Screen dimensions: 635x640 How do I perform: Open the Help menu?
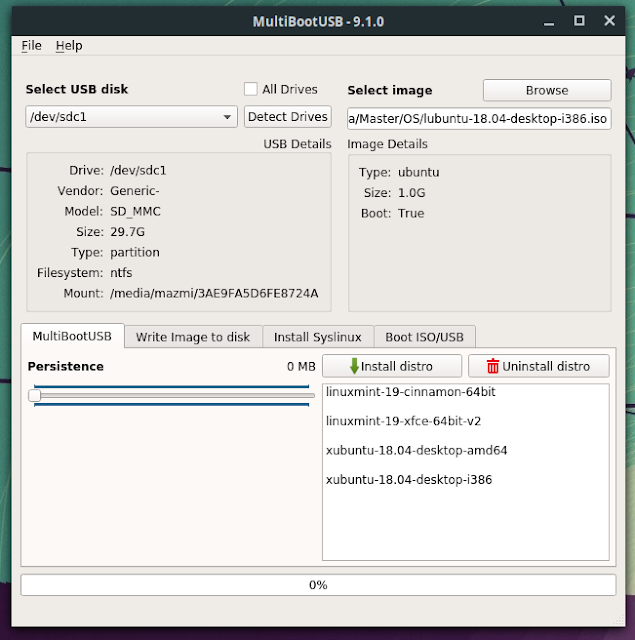(69, 46)
